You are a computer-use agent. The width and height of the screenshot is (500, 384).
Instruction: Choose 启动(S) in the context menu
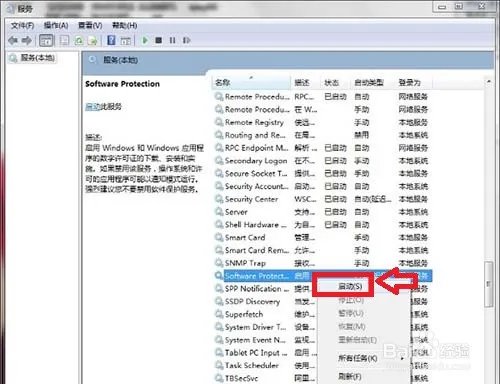click(x=350, y=286)
